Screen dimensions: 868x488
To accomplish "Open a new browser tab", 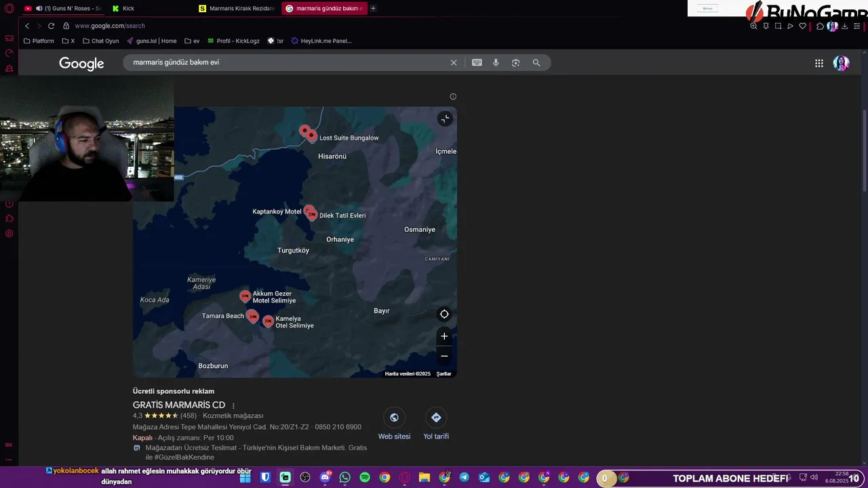I will 373,8.
